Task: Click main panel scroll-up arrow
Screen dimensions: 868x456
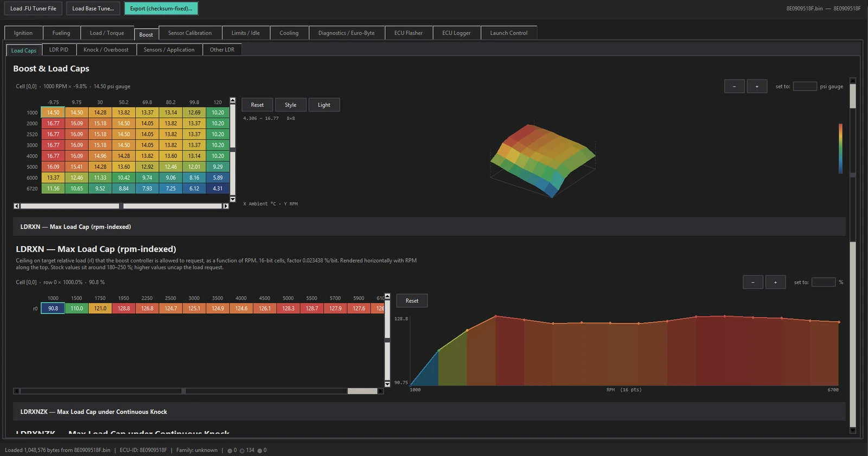Action: click(852, 80)
